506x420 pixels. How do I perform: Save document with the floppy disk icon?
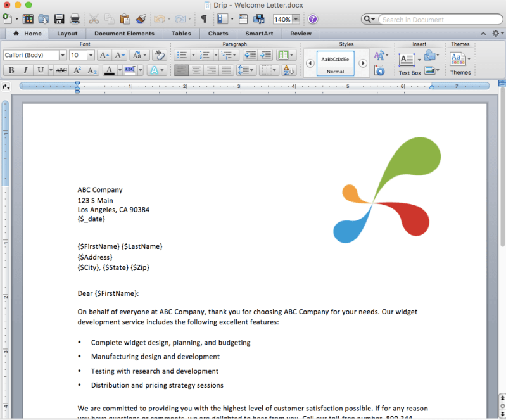click(x=59, y=19)
